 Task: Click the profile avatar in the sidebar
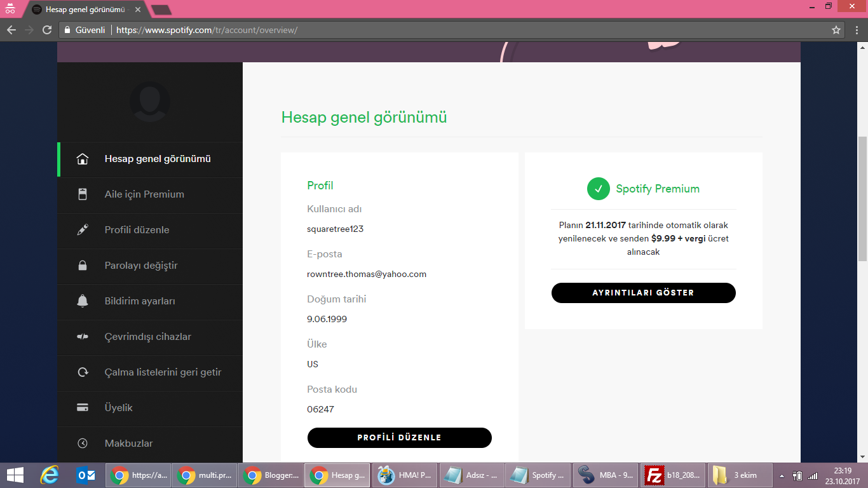coord(150,102)
